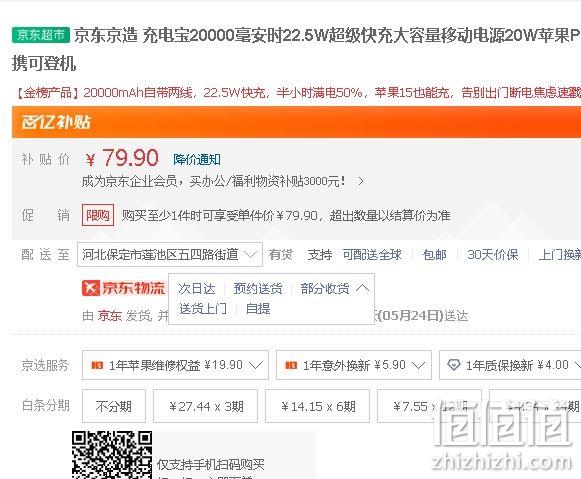Viewport: 581px width, 479px height.
Task: Click the 30天价保 link
Action: tap(492, 255)
